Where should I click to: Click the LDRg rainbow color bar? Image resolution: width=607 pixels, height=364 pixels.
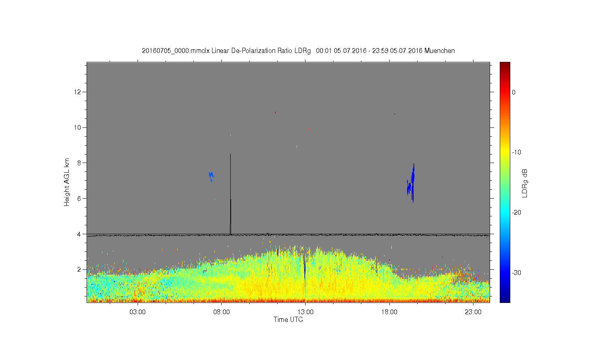(x=505, y=182)
